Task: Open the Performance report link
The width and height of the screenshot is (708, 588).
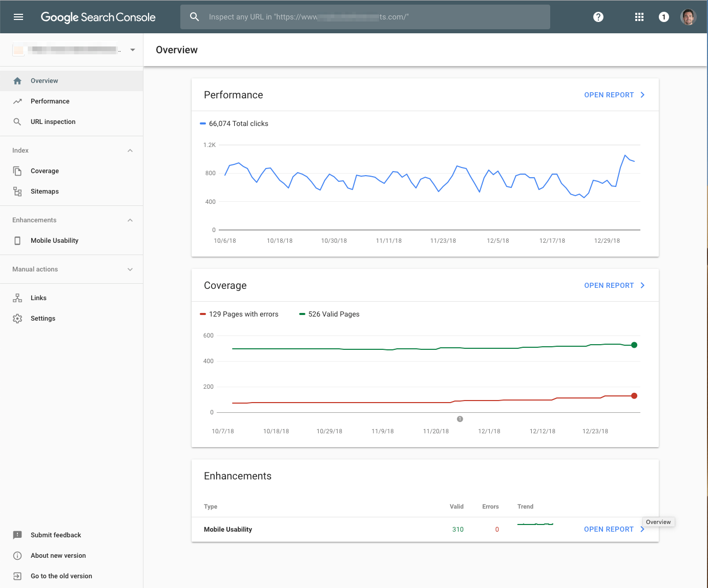Action: tap(615, 95)
